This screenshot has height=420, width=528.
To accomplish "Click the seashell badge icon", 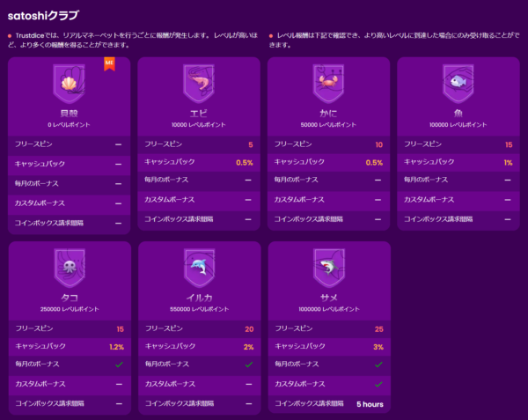I will tap(69, 84).
